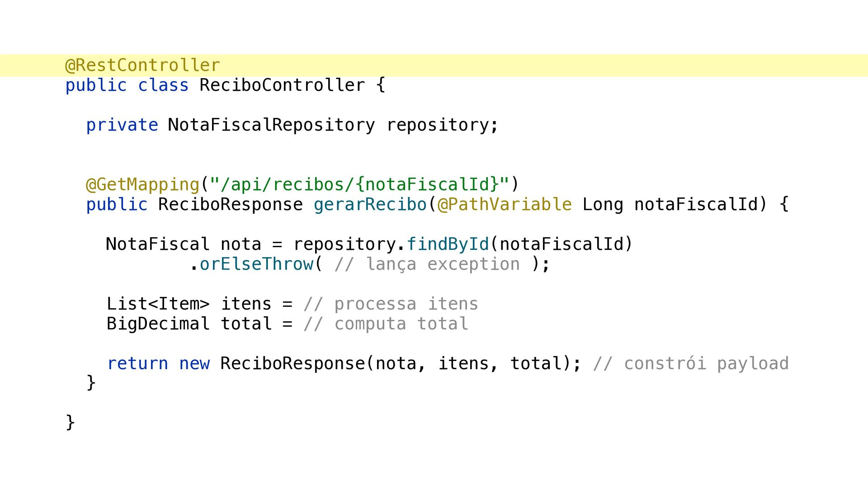Screen dimensions: 868x488
Task: Click the findById method call
Action: (448, 244)
